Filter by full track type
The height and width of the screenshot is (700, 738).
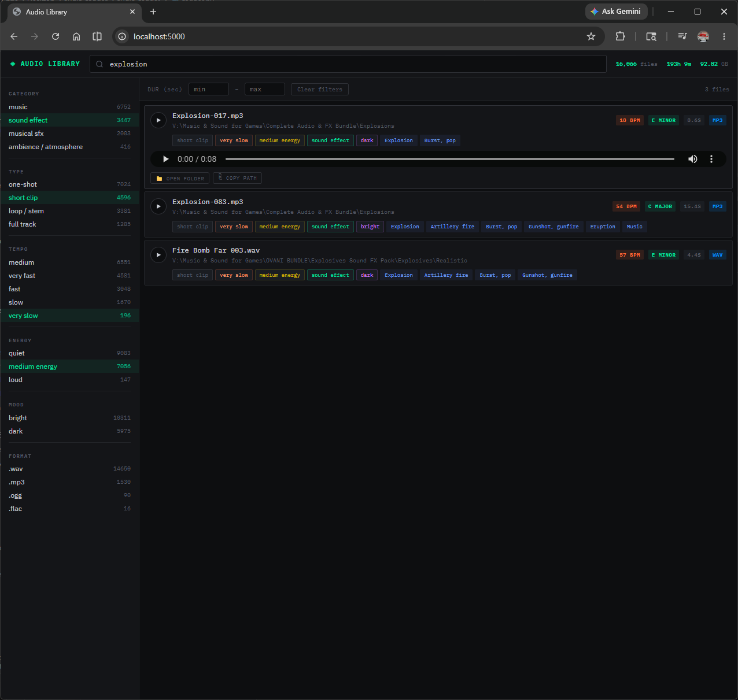(69, 224)
